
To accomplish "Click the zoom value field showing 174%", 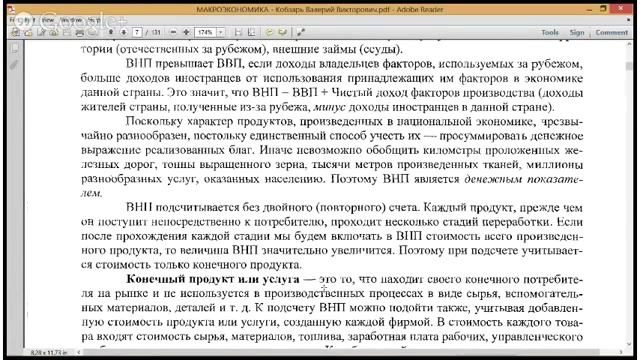I will [x=205, y=32].
